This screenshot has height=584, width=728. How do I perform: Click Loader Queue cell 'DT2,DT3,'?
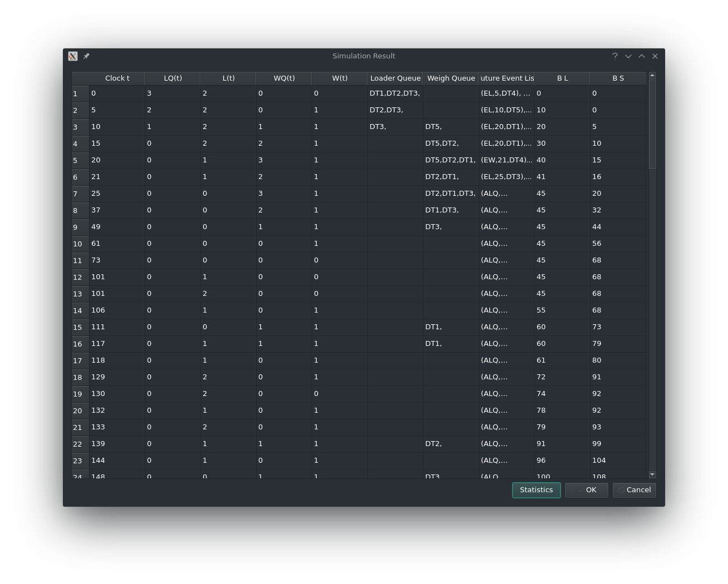click(x=395, y=110)
